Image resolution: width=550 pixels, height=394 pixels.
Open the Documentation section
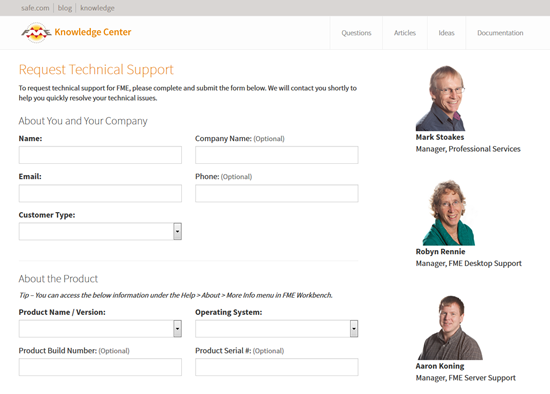(500, 33)
